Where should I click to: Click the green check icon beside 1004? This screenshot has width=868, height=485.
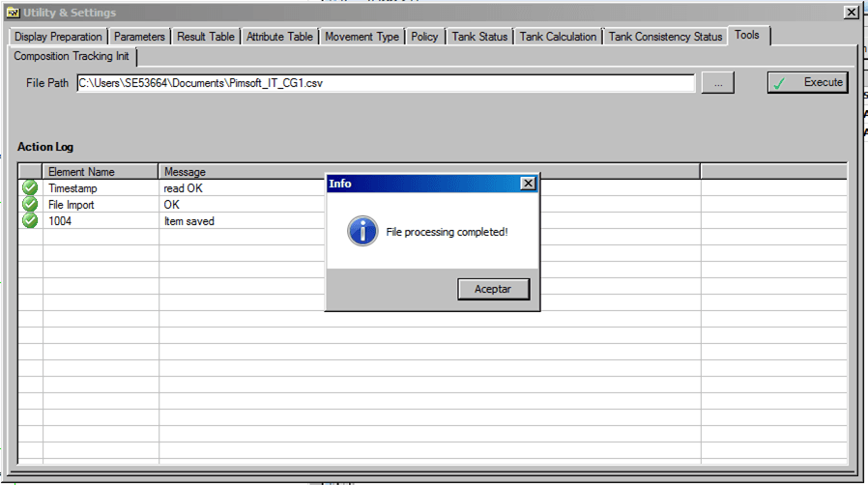coord(30,220)
